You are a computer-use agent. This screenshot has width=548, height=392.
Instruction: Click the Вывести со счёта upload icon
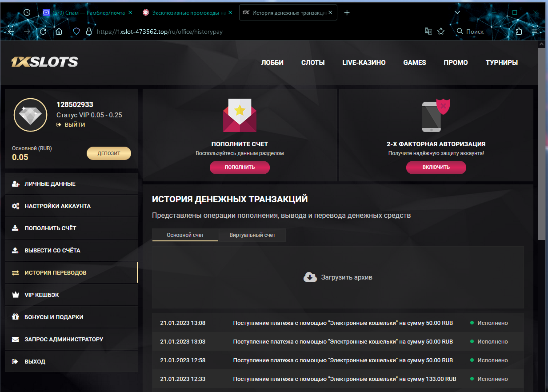tap(16, 251)
